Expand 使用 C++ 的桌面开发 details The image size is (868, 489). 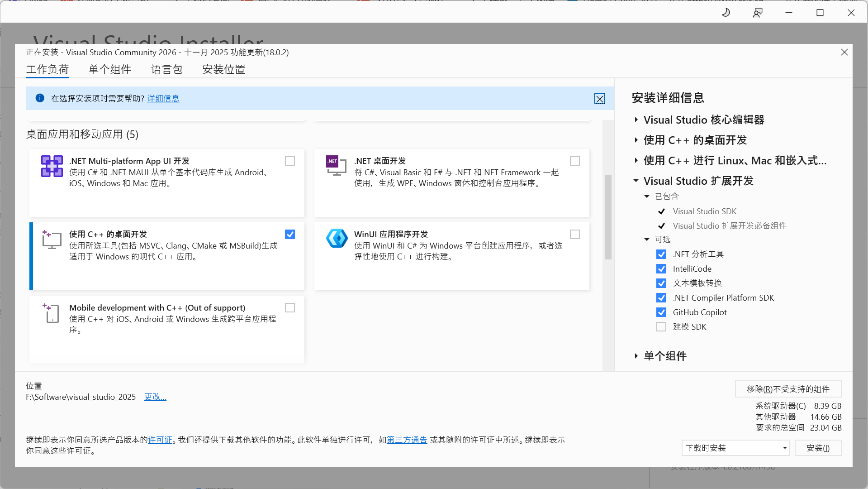click(x=636, y=140)
